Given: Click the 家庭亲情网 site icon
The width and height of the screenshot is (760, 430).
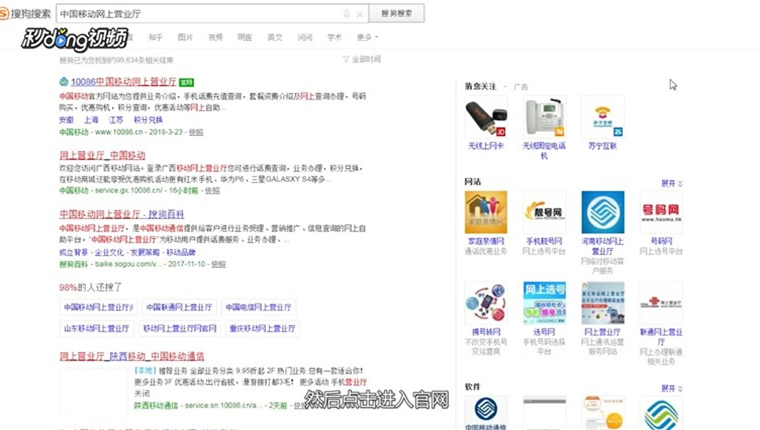Looking at the screenshot, I should pyautogui.click(x=486, y=212).
